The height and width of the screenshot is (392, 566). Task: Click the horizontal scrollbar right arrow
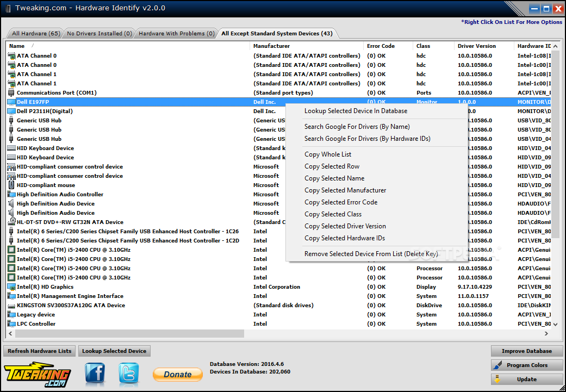click(x=546, y=333)
